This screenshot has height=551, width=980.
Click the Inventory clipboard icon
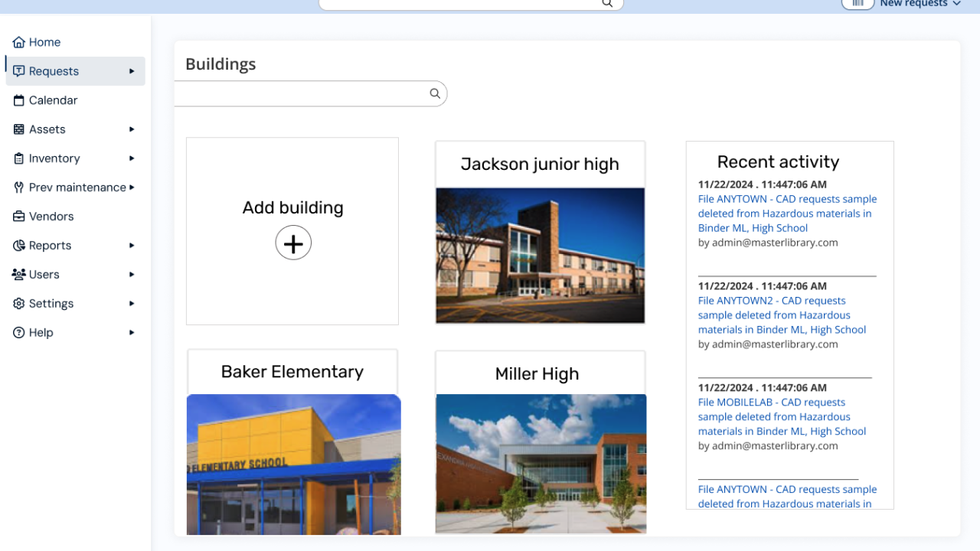19,158
